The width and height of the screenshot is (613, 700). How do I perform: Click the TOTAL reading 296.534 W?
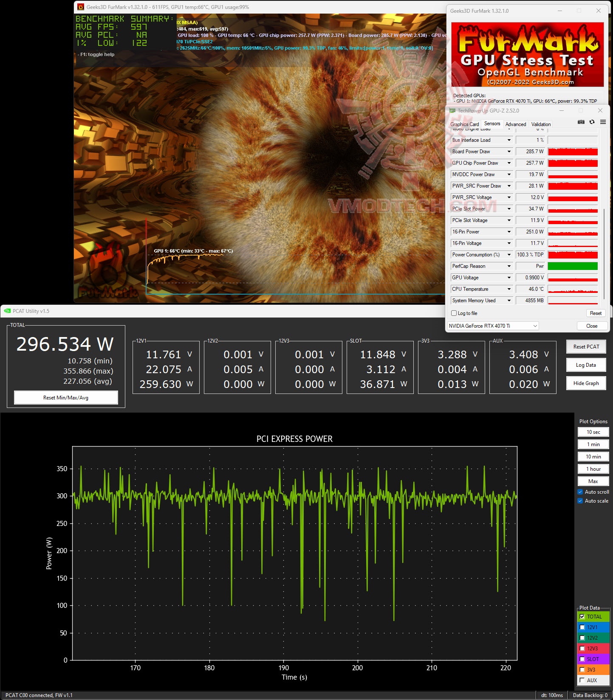65,344
